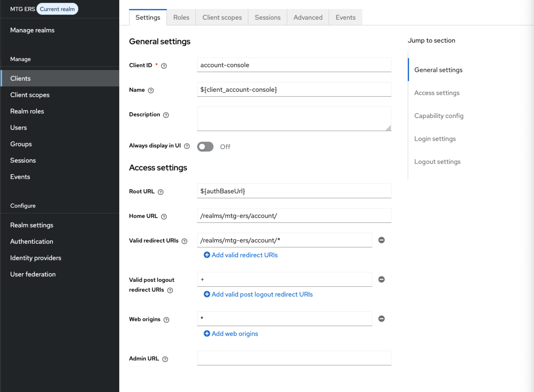The image size is (534, 392).
Task: Open Valid redirect URIs help tooltip icon
Action: (184, 241)
